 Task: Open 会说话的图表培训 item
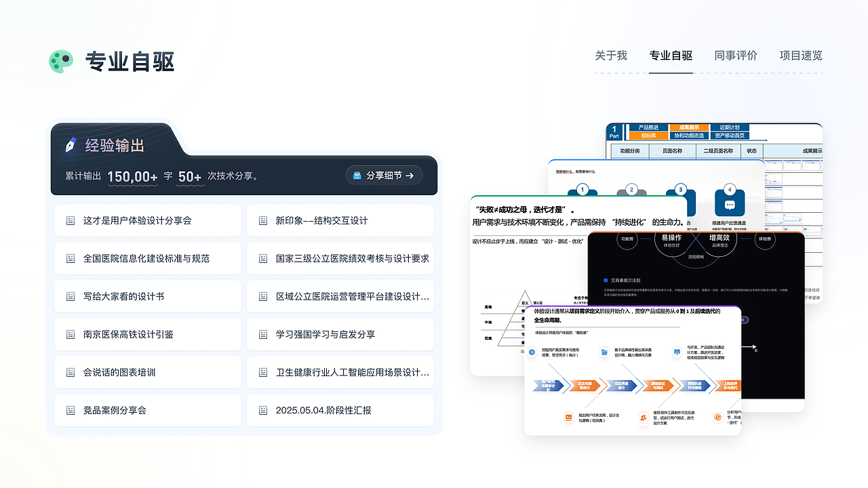point(148,373)
